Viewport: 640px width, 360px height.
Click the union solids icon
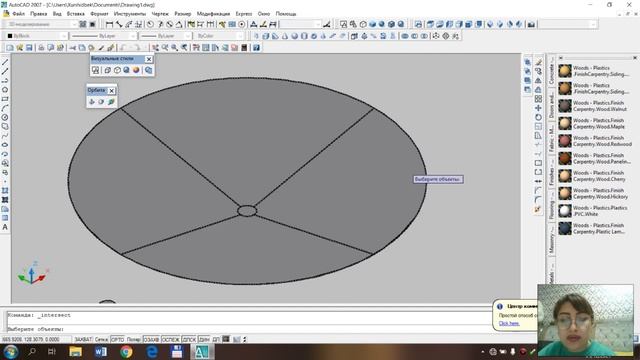[405, 36]
